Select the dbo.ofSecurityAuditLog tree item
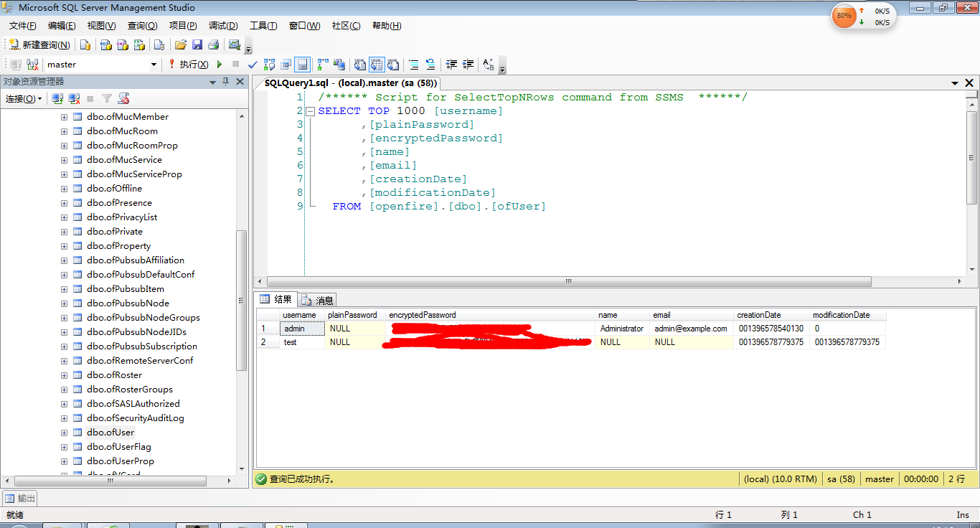Screen dimensions: 980x528 tap(136, 418)
